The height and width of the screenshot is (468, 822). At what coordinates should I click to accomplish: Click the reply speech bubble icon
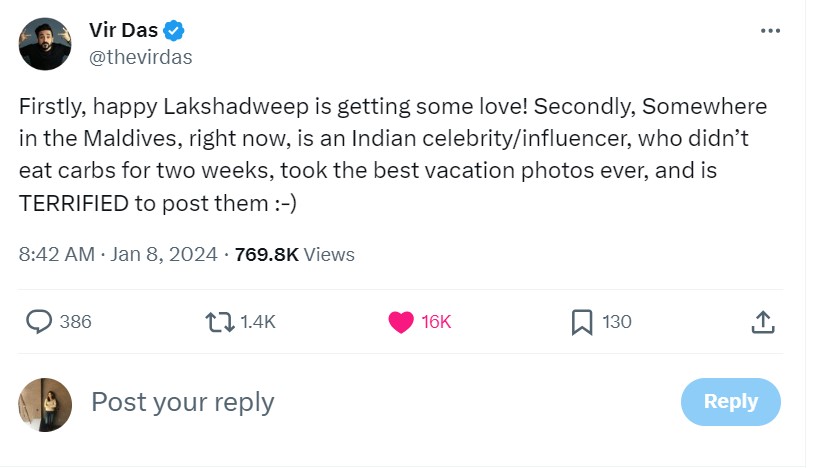(39, 322)
